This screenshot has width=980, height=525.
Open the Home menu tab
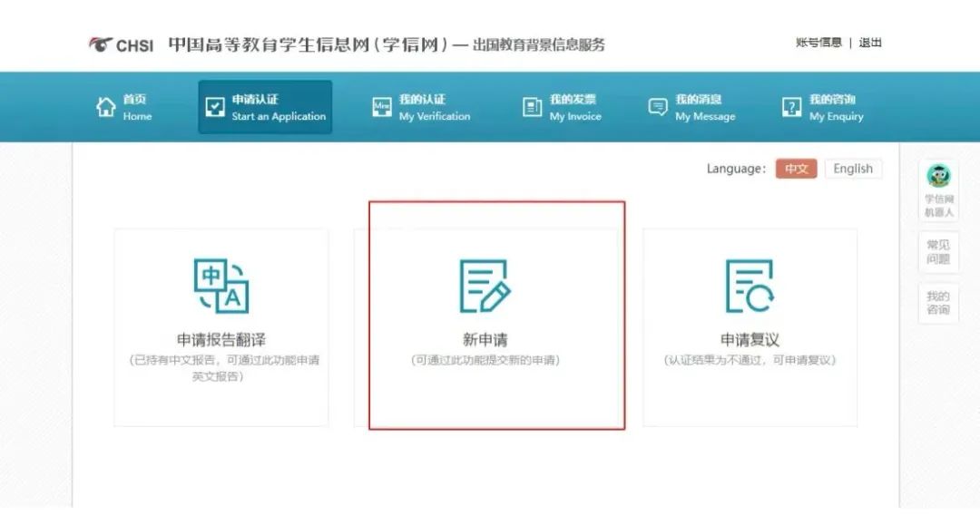(x=123, y=107)
